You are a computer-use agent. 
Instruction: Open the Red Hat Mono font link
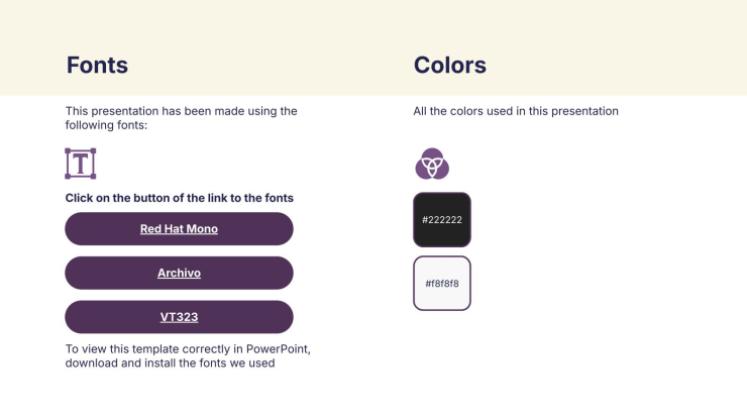pyautogui.click(x=179, y=229)
